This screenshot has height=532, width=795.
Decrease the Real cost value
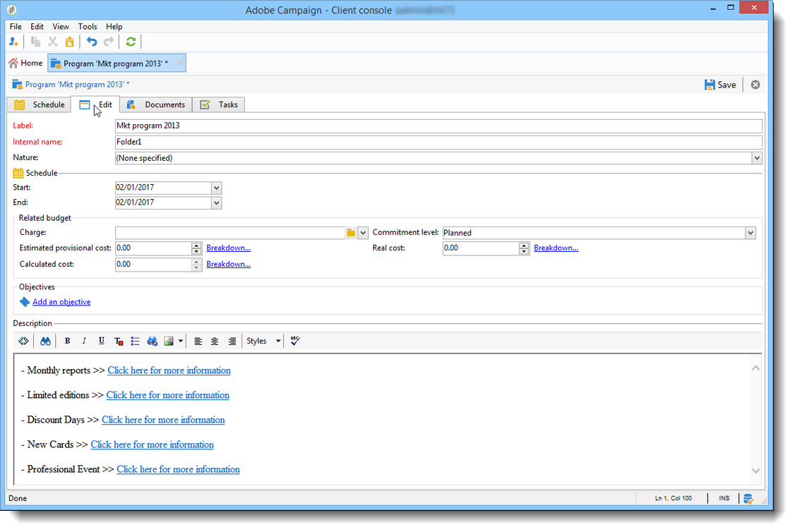pos(524,251)
